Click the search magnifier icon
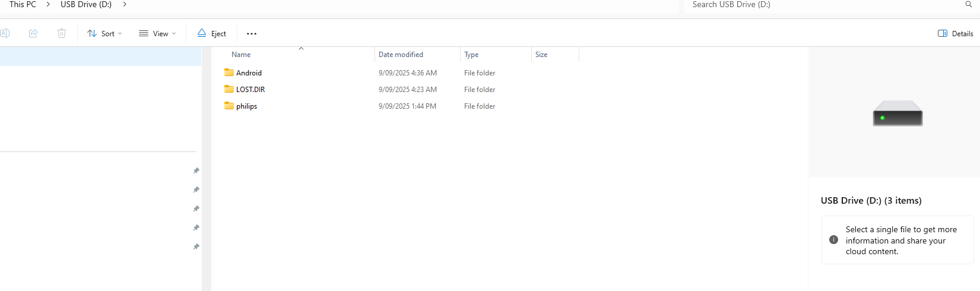The width and height of the screenshot is (980, 291). point(968,4)
